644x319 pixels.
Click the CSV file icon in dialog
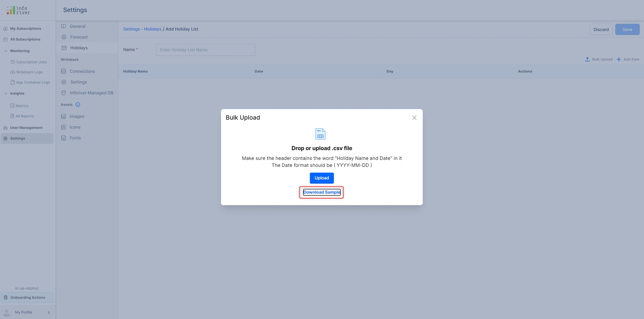[320, 134]
